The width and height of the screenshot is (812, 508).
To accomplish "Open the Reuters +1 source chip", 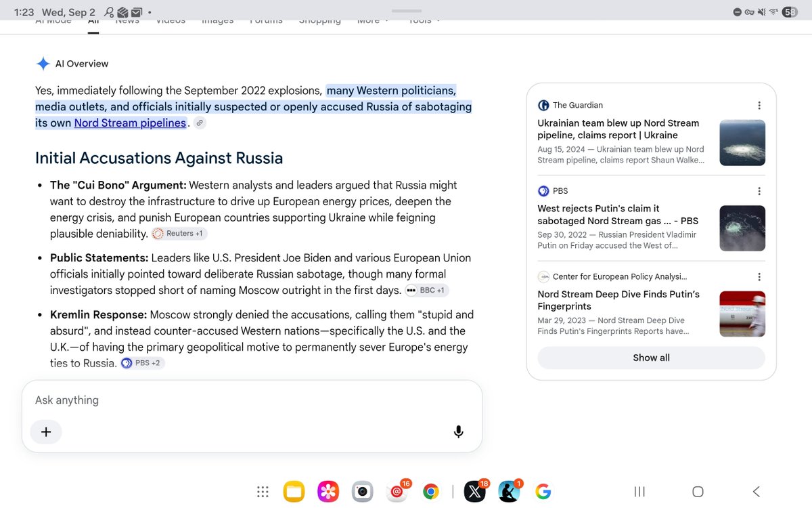I will (179, 234).
